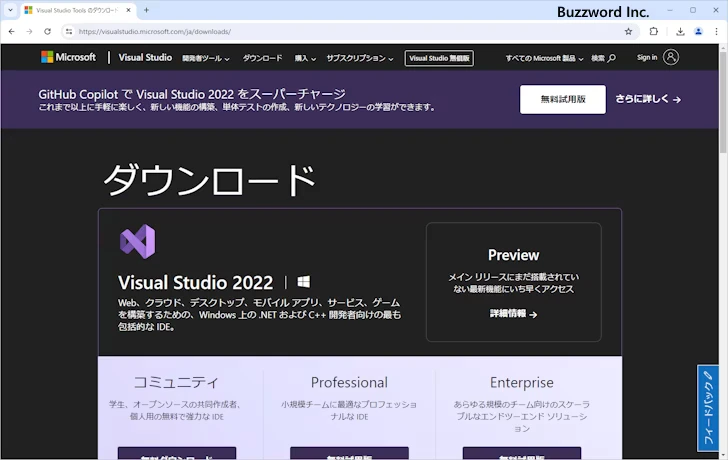Expand the 購入 dropdown menu
The image size is (728, 460).
click(305, 58)
